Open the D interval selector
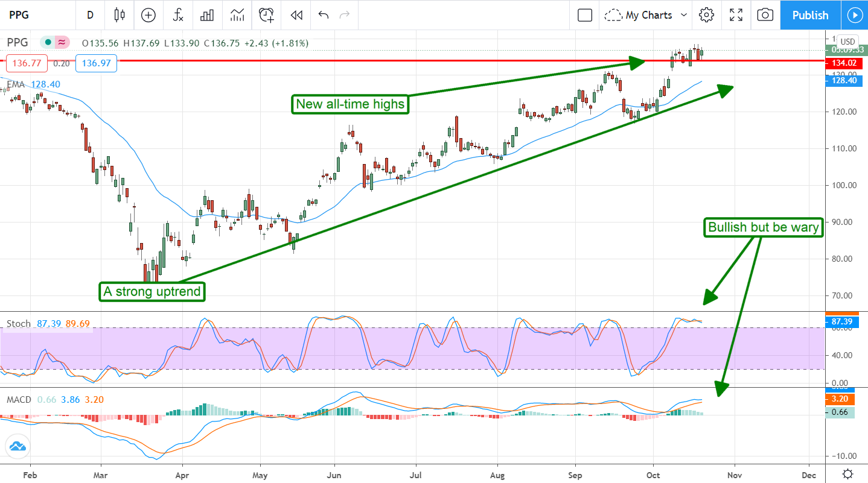 pyautogui.click(x=90, y=15)
